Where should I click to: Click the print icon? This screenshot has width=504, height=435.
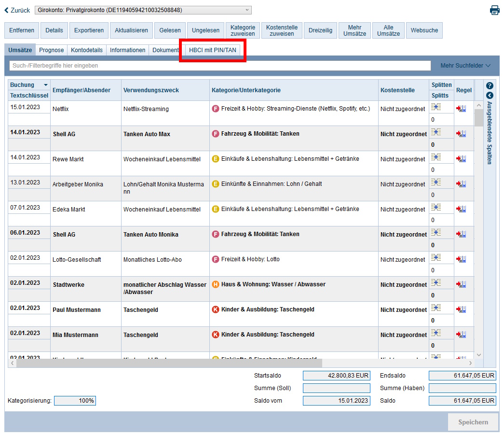tap(495, 10)
